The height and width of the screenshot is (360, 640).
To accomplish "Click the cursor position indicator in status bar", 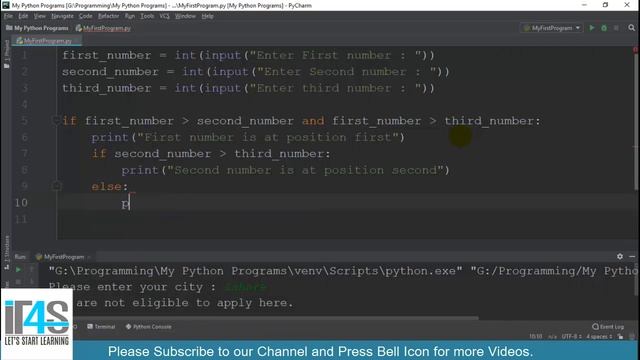I will (536, 336).
